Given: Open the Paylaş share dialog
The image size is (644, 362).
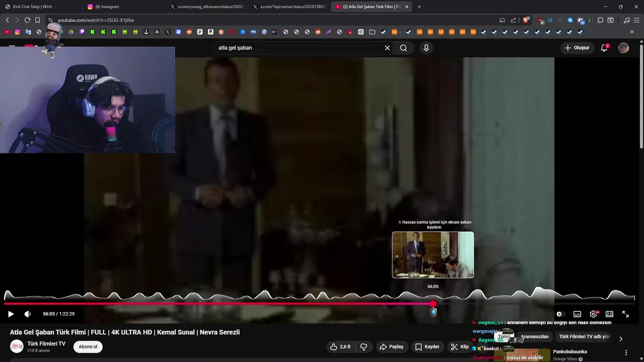Looking at the screenshot, I should [x=391, y=347].
